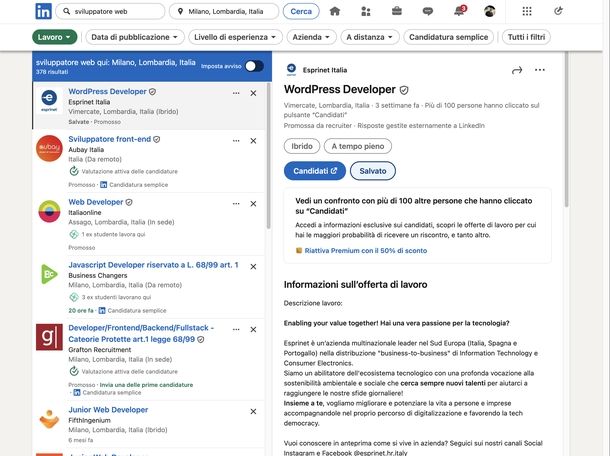Dismiss the WordPress Developer listing
The width and height of the screenshot is (610, 456).
pos(253,93)
